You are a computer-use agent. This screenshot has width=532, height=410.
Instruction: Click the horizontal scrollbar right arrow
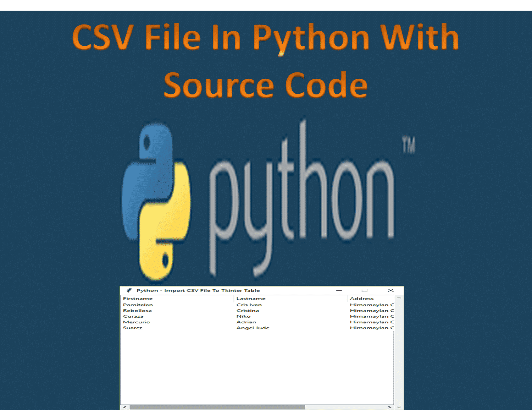(x=390, y=407)
